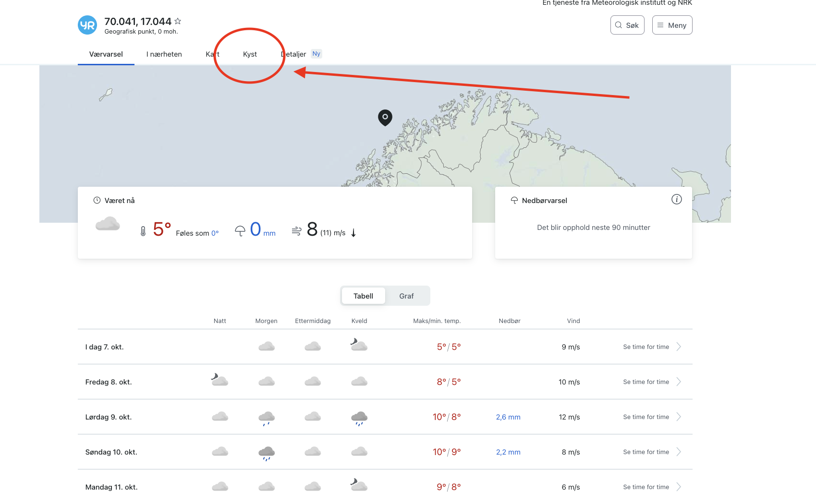Open the I nærheten tab
Viewport: 816px width, 504px height.
point(164,54)
